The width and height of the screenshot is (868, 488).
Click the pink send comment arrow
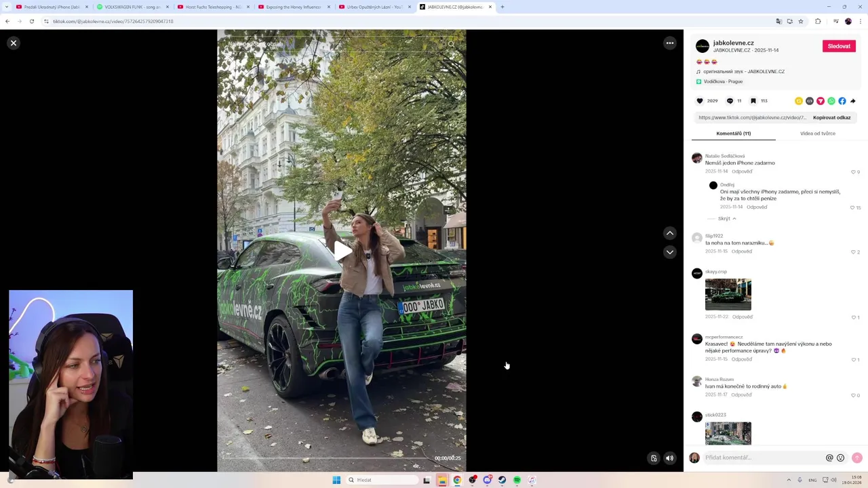point(857,458)
